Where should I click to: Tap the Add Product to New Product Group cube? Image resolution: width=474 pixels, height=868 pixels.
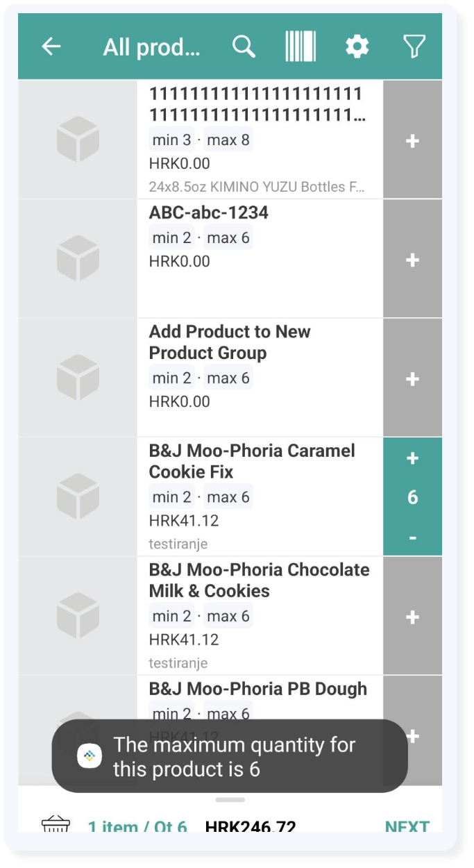[x=78, y=377]
